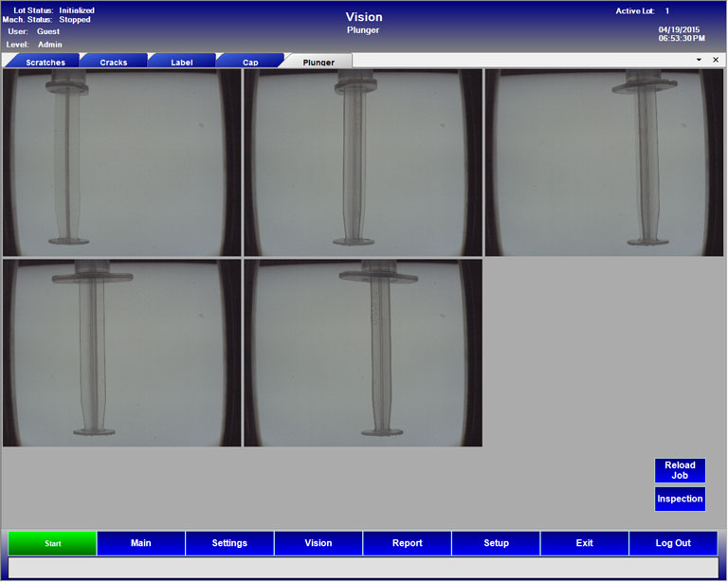This screenshot has height=582, width=728.
Task: Open the Cracks inspection tab
Action: tap(113, 62)
